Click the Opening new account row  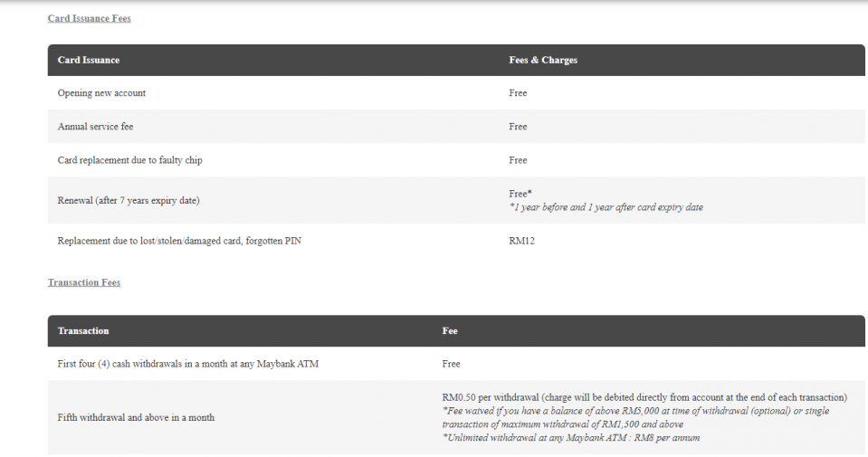click(456, 93)
